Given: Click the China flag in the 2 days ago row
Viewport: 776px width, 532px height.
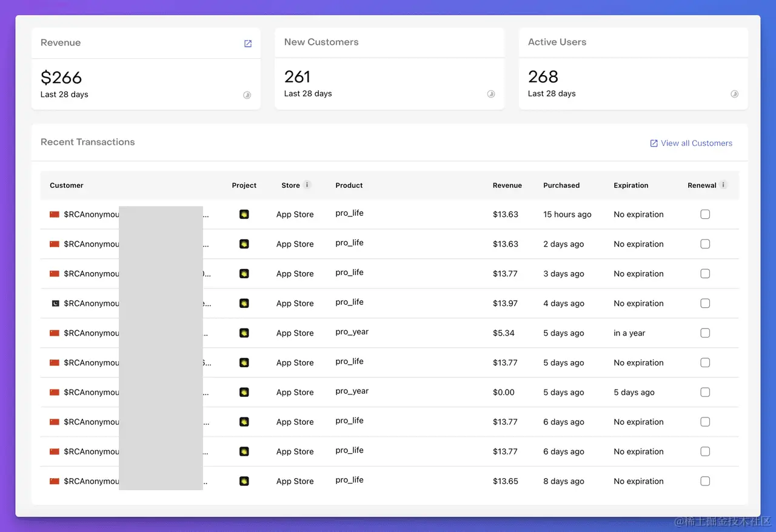Looking at the screenshot, I should click(55, 244).
